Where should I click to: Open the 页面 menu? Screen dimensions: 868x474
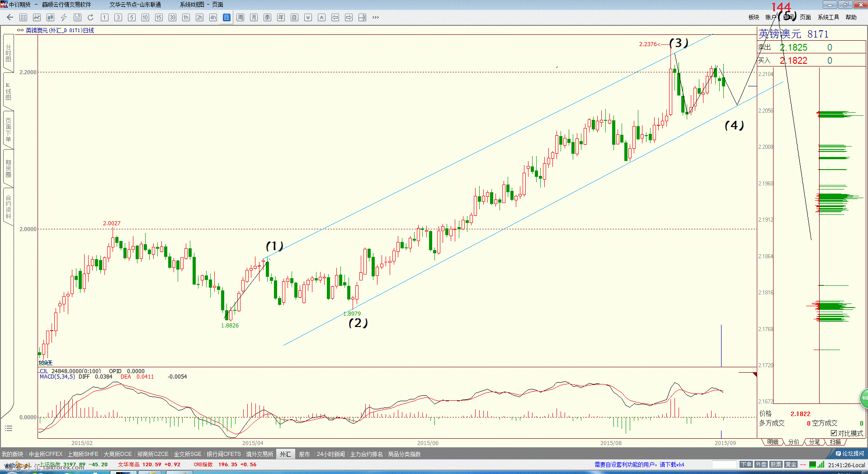[x=805, y=17]
